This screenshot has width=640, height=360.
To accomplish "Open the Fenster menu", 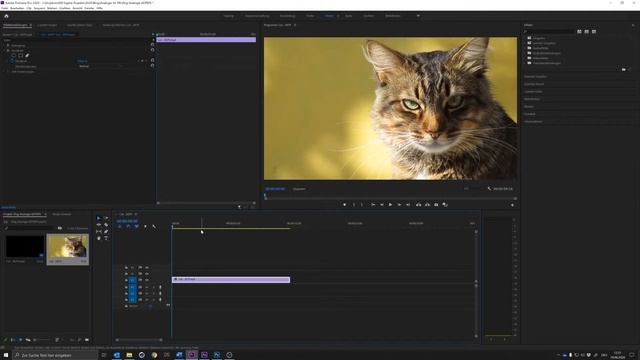I will [89, 8].
